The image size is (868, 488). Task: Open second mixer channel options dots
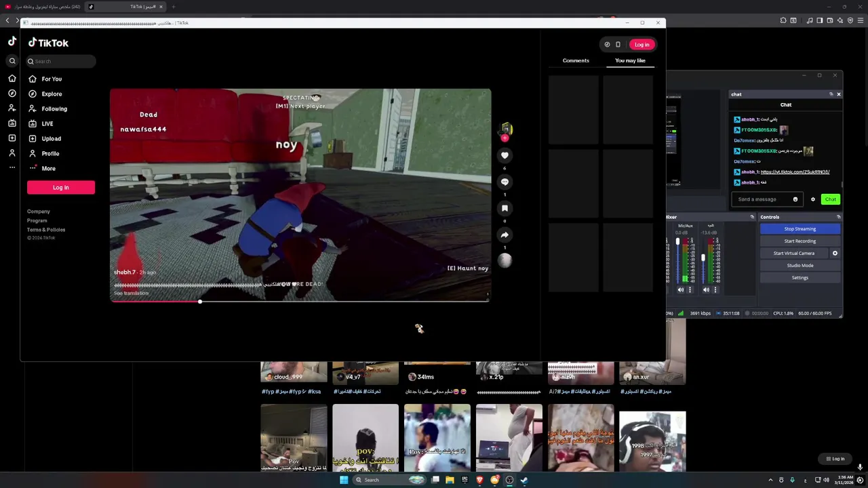715,290
